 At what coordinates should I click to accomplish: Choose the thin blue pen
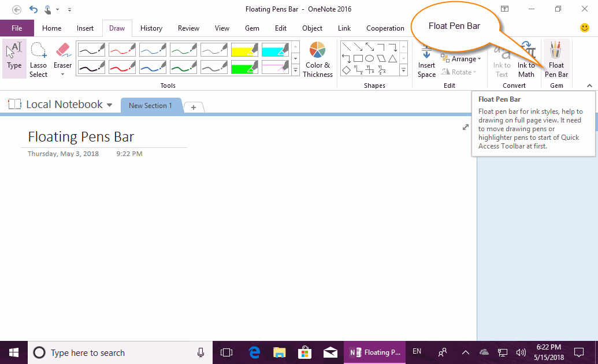[153, 50]
